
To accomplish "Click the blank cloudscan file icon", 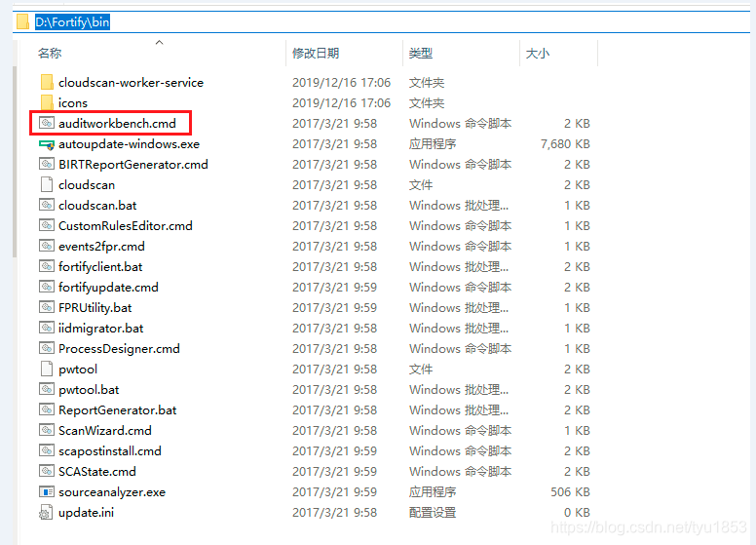I will coord(47,184).
